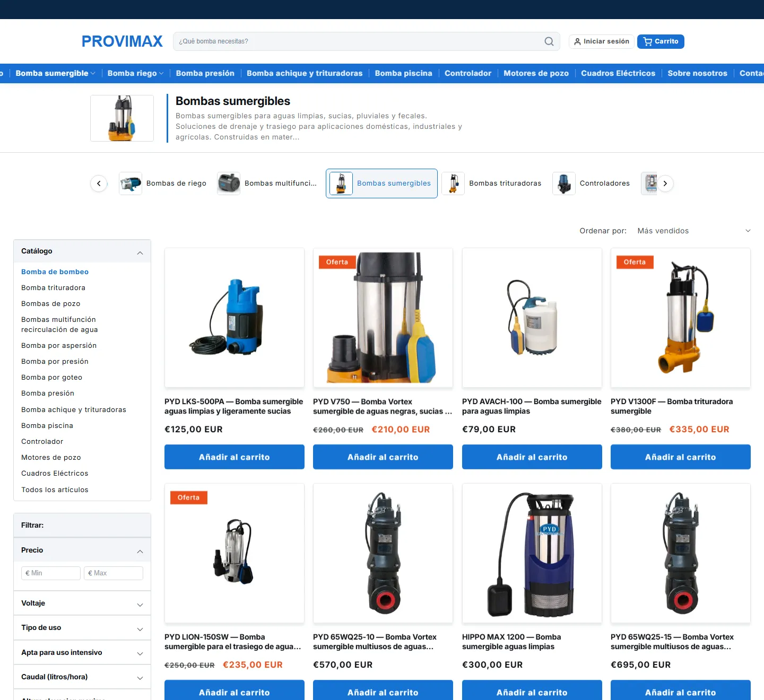Select Bombas trituradoras category chip
The width and height of the screenshot is (764, 700).
pos(492,183)
